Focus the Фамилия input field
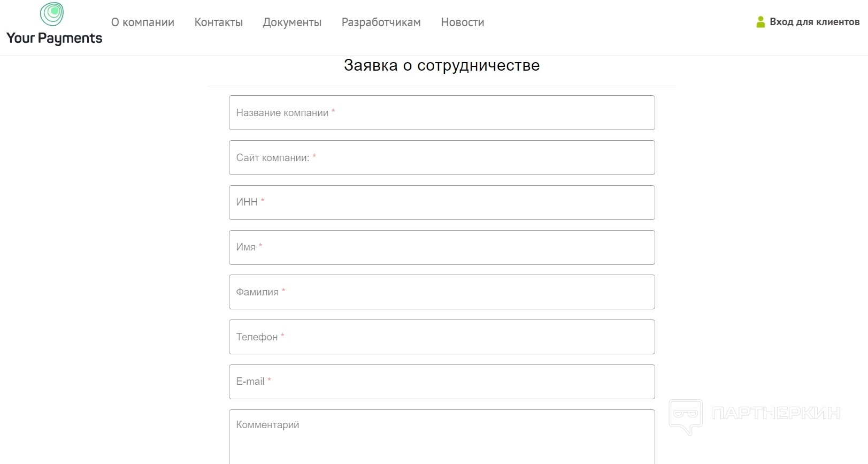Image resolution: width=868 pixels, height=464 pixels. click(442, 292)
